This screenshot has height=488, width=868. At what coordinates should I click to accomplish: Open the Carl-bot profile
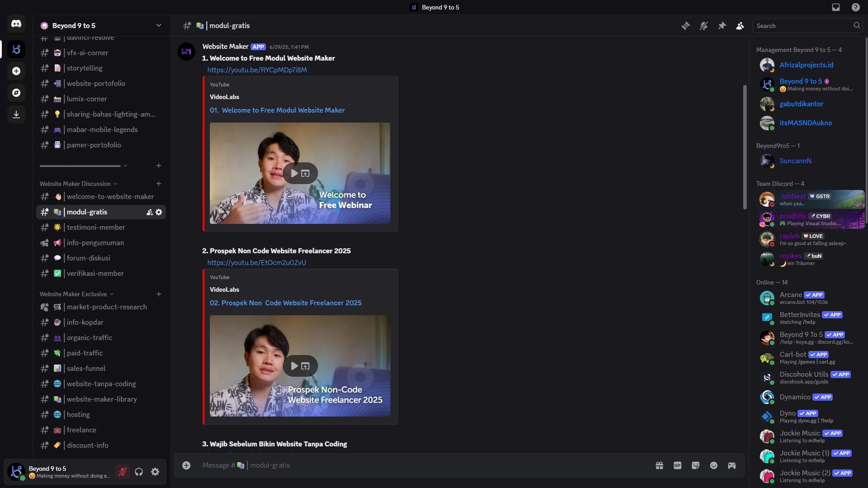tap(810, 358)
